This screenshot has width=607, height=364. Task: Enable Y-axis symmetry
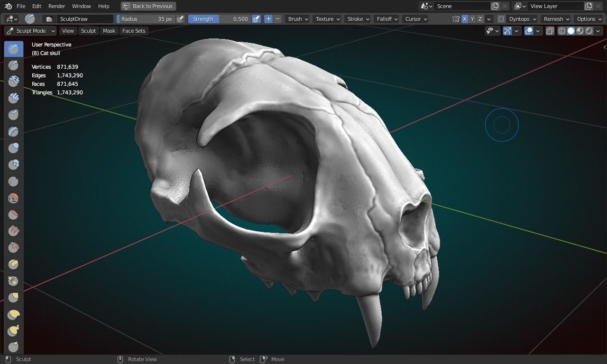[x=472, y=19]
